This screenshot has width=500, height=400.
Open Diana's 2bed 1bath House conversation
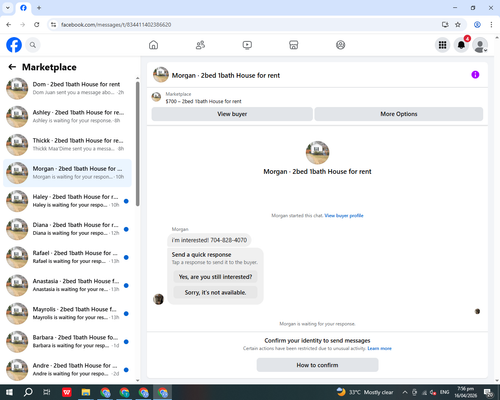tap(67, 229)
